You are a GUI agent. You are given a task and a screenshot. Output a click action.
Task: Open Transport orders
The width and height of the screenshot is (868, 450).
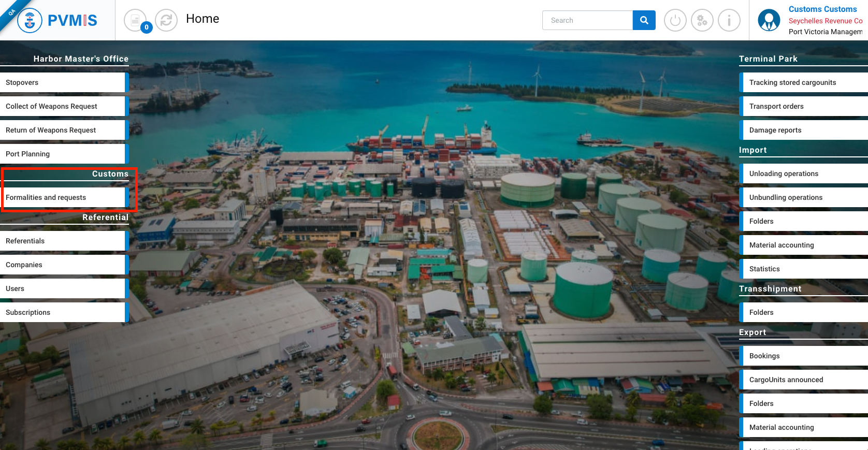803,107
